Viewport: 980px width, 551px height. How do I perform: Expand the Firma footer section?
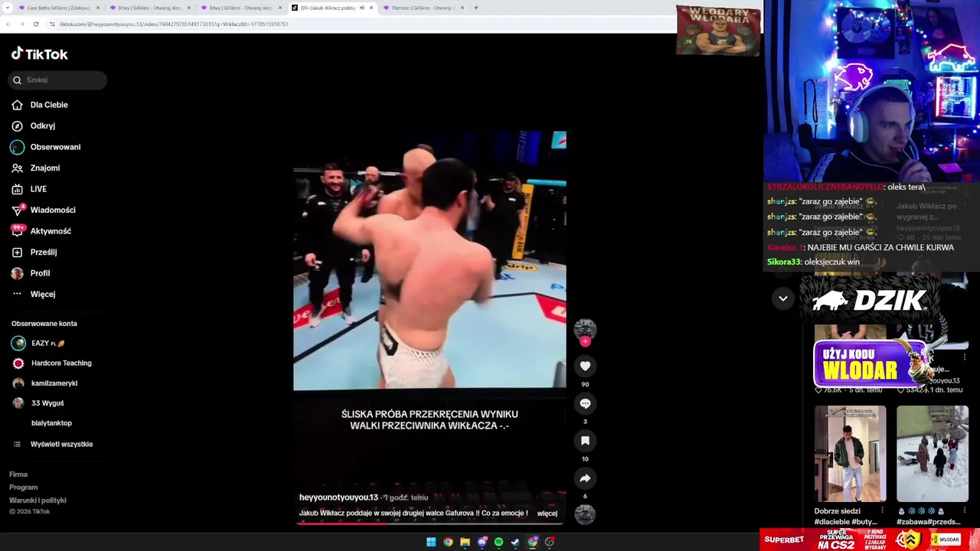pos(18,474)
